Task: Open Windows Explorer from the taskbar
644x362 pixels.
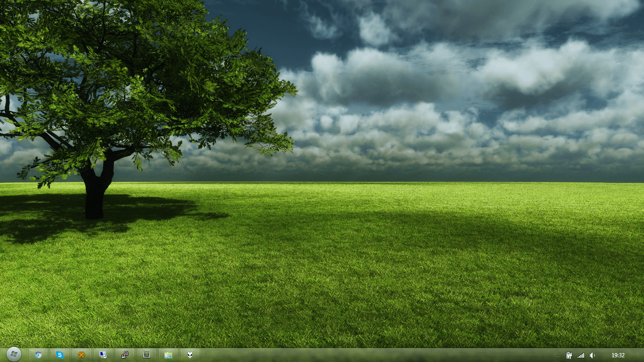Action: point(168,355)
